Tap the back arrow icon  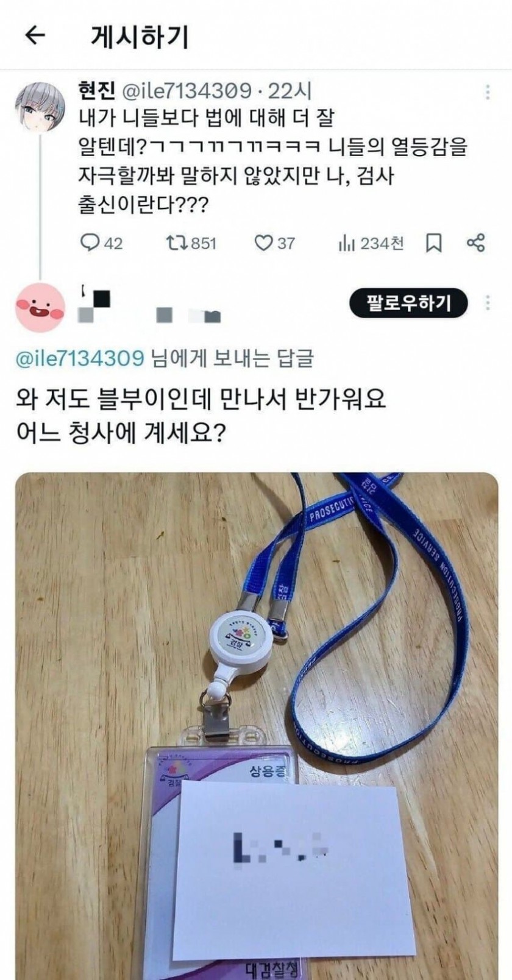click(x=35, y=37)
